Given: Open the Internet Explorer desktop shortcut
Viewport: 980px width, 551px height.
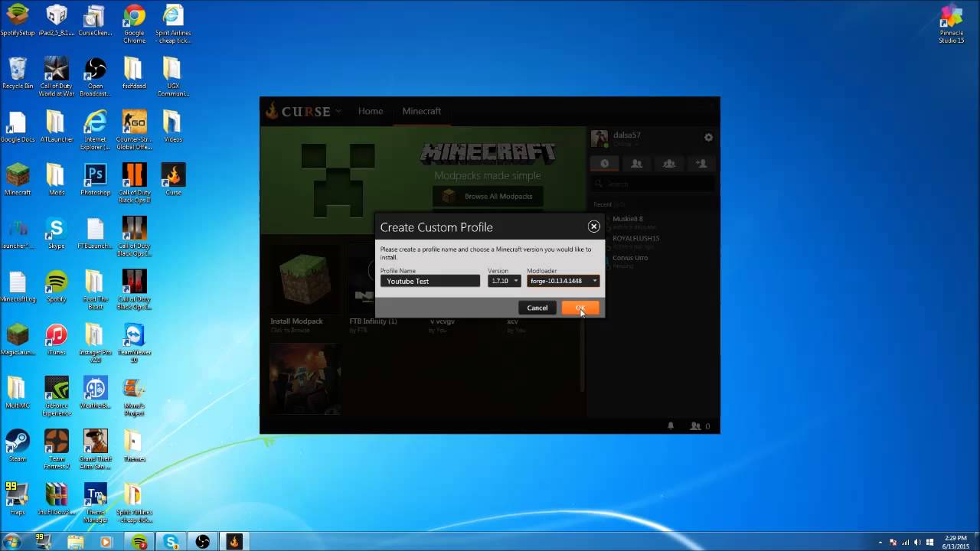Looking at the screenshot, I should tap(95, 130).
